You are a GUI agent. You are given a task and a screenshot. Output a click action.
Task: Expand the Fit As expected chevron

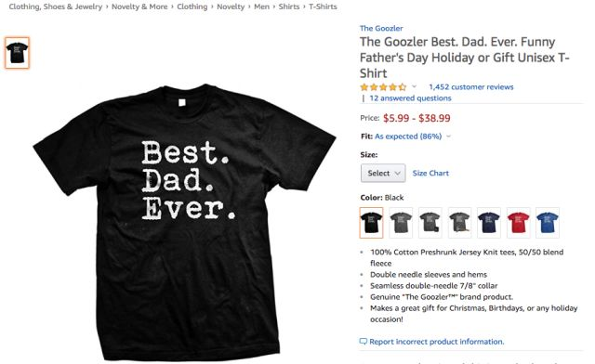pos(448,136)
